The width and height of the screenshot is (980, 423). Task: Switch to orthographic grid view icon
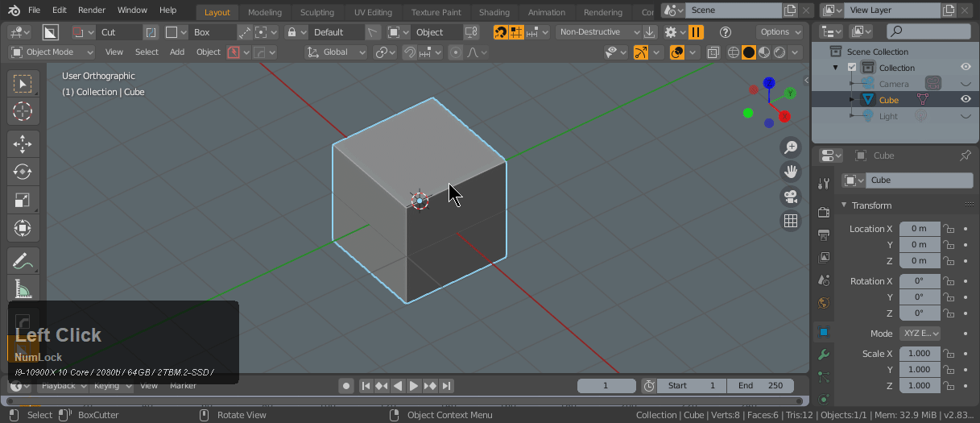click(791, 220)
